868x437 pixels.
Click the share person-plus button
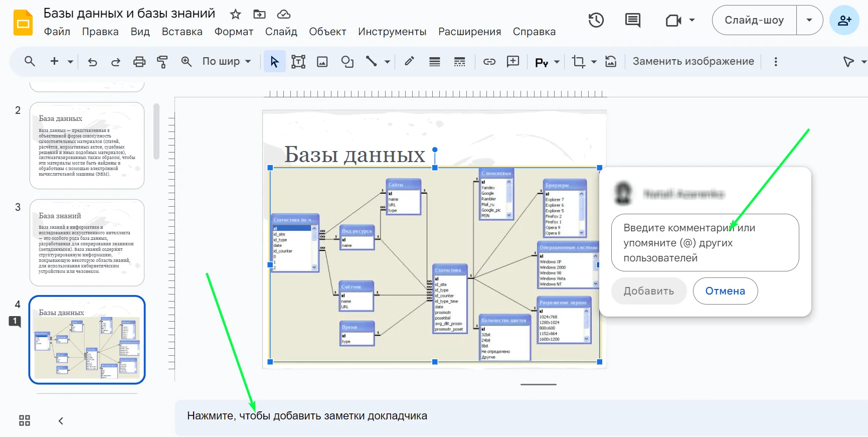(844, 20)
